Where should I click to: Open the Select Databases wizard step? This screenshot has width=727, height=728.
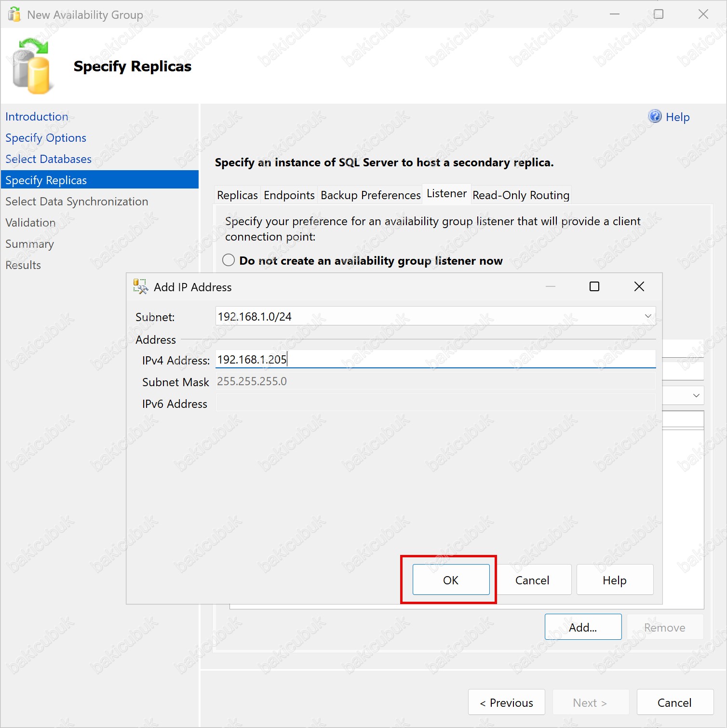click(48, 159)
